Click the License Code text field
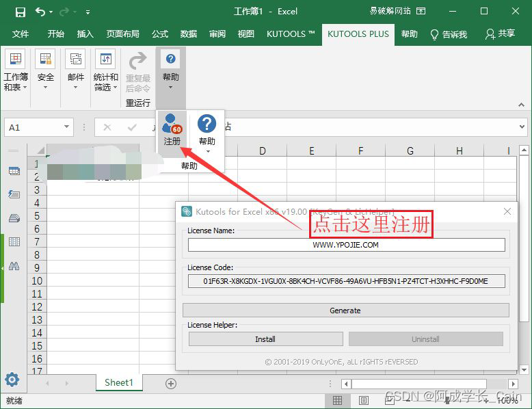 pos(347,281)
